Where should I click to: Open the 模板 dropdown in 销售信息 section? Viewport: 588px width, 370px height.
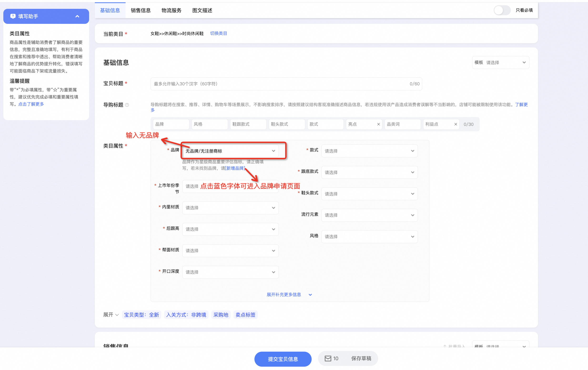[501, 344]
